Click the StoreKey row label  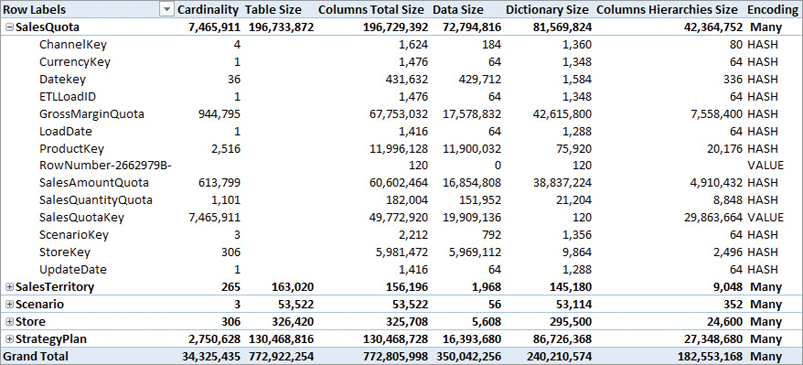click(x=65, y=252)
